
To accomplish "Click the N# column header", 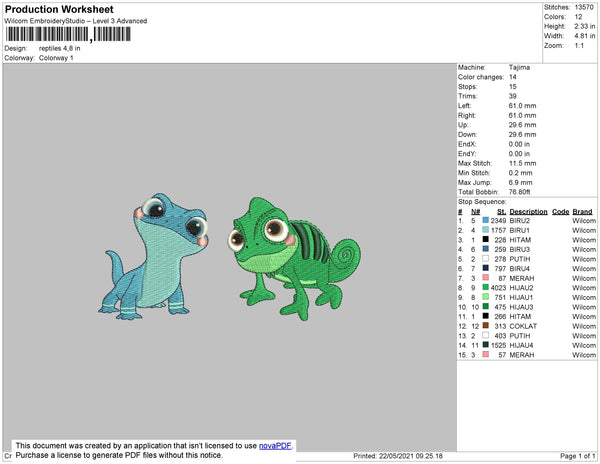I will (475, 212).
